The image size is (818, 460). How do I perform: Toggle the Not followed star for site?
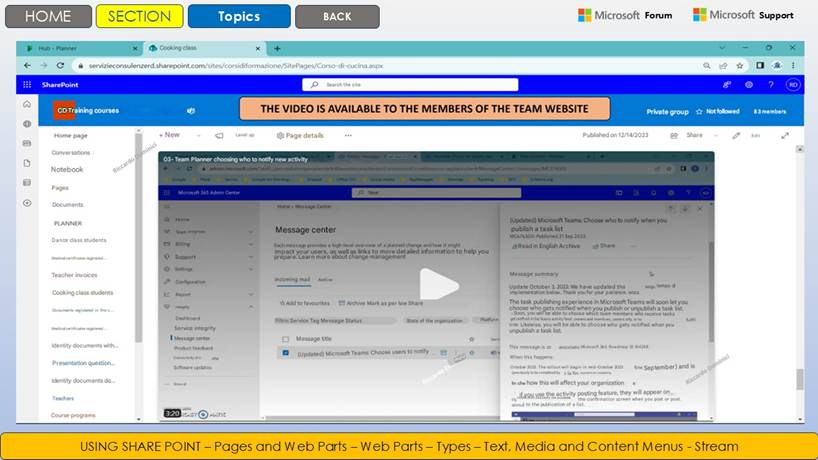(x=698, y=111)
